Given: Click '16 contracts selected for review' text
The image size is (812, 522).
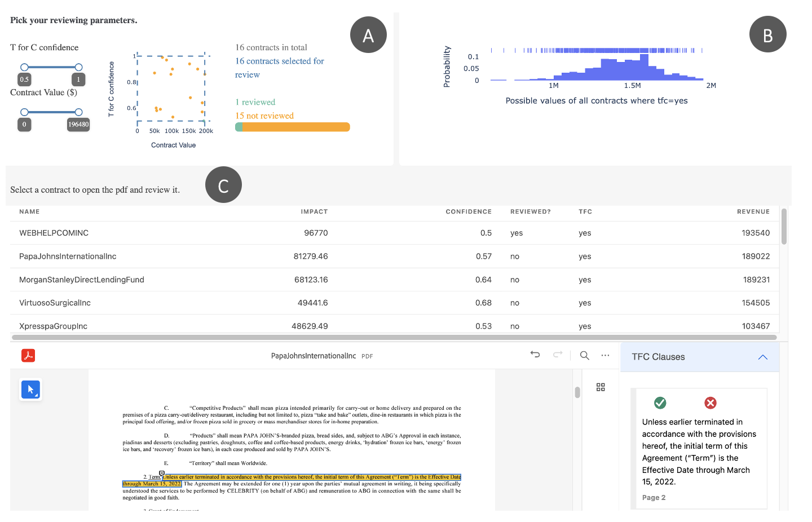Looking at the screenshot, I should [x=280, y=68].
